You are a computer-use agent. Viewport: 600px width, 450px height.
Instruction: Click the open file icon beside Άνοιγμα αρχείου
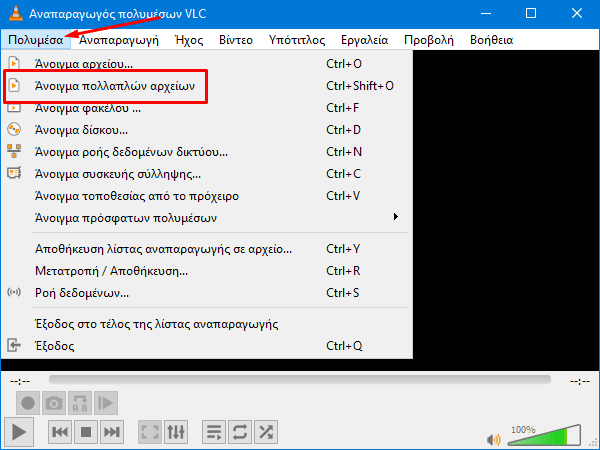click(x=14, y=63)
